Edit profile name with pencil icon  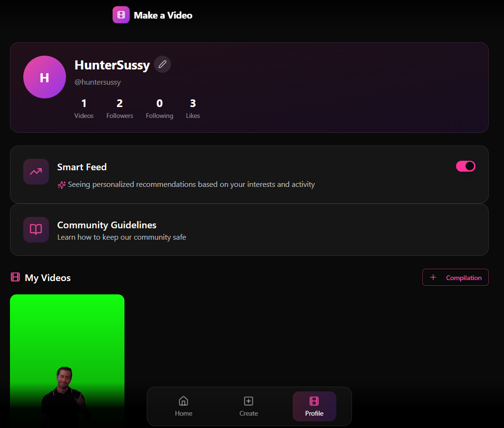pos(162,64)
